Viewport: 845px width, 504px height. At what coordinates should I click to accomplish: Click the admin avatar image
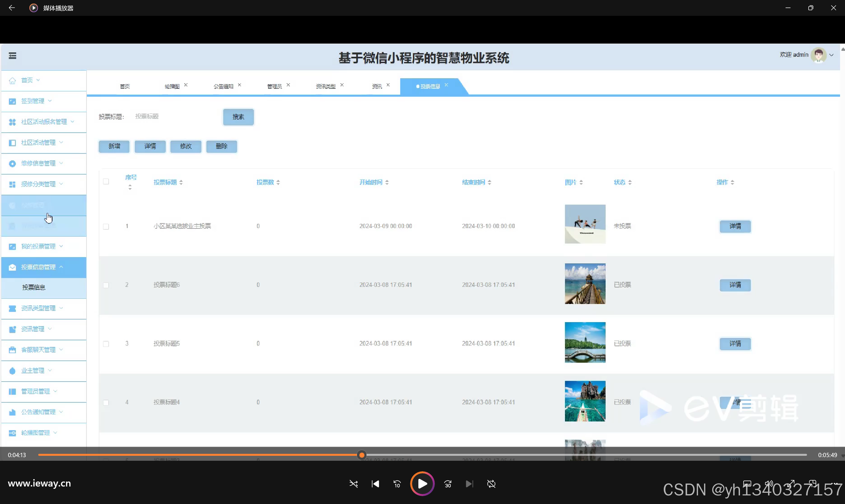[818, 55]
